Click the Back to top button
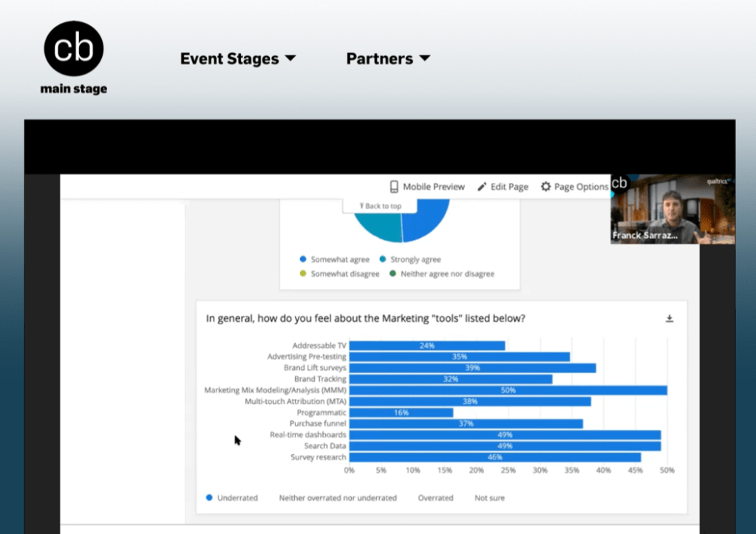 point(380,206)
